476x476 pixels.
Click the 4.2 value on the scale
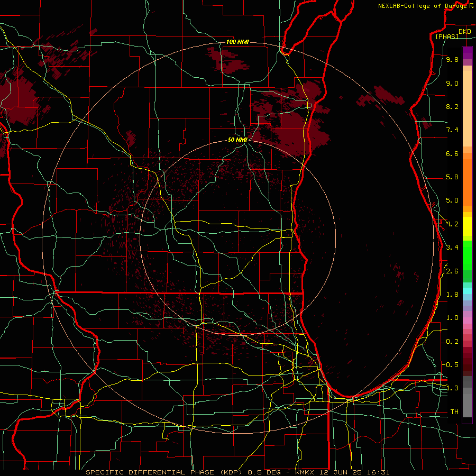click(452, 224)
